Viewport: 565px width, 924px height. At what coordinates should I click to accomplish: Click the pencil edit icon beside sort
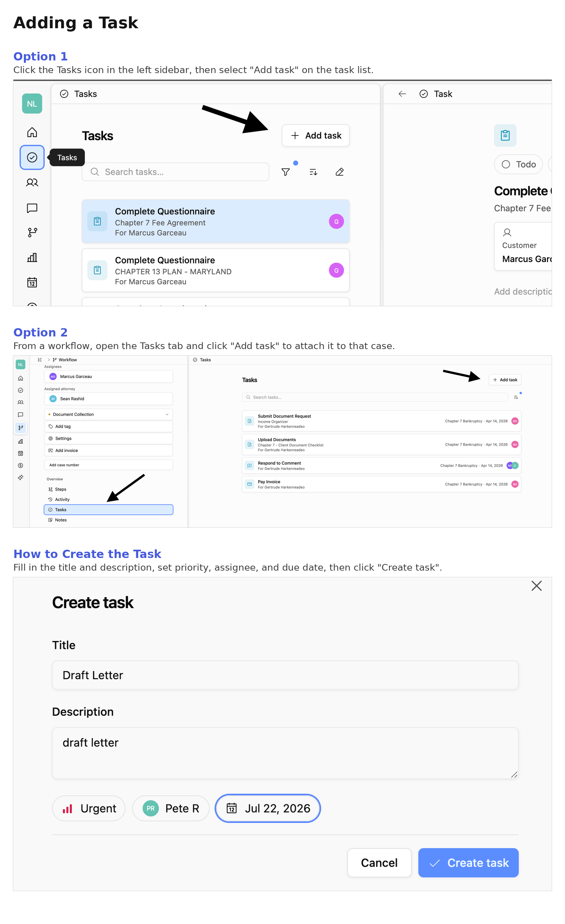click(x=340, y=172)
